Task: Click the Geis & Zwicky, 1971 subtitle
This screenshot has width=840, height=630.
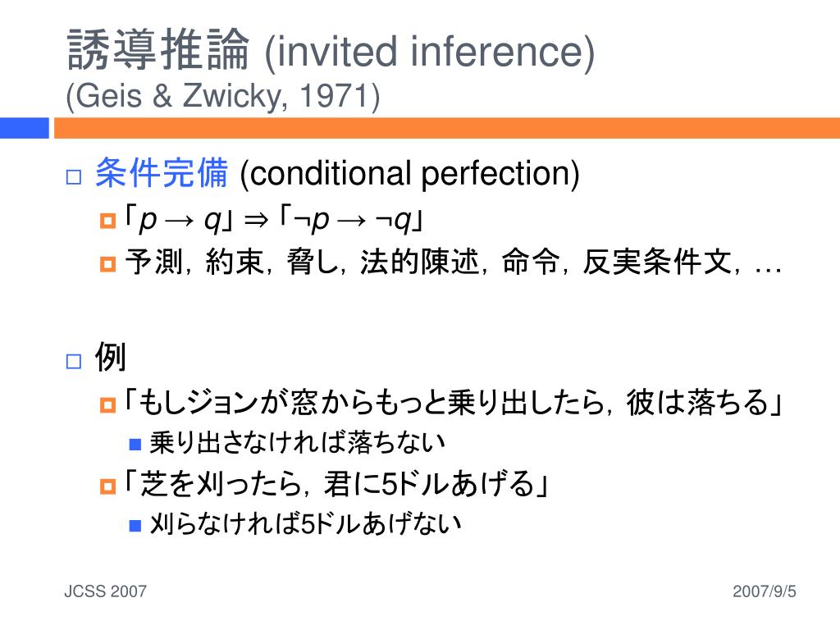Action: 223,96
